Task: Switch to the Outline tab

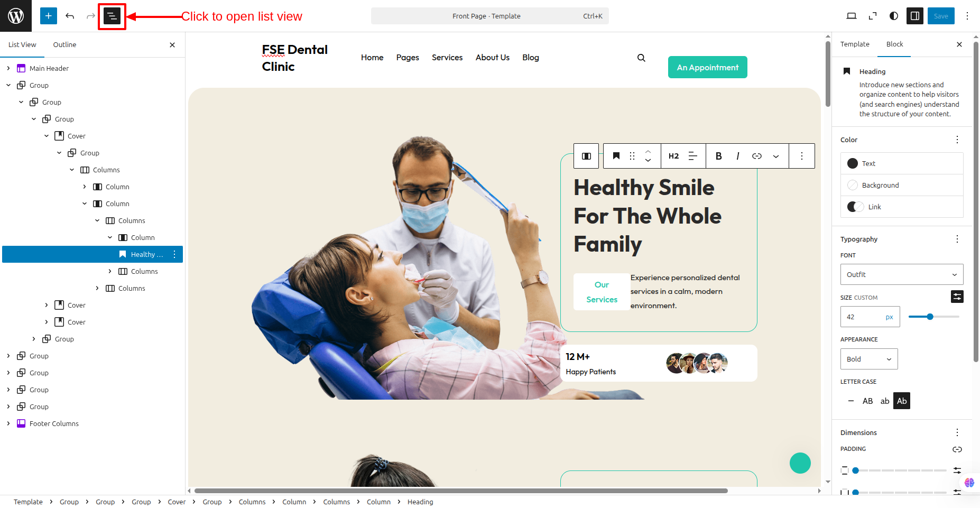Action: [64, 45]
